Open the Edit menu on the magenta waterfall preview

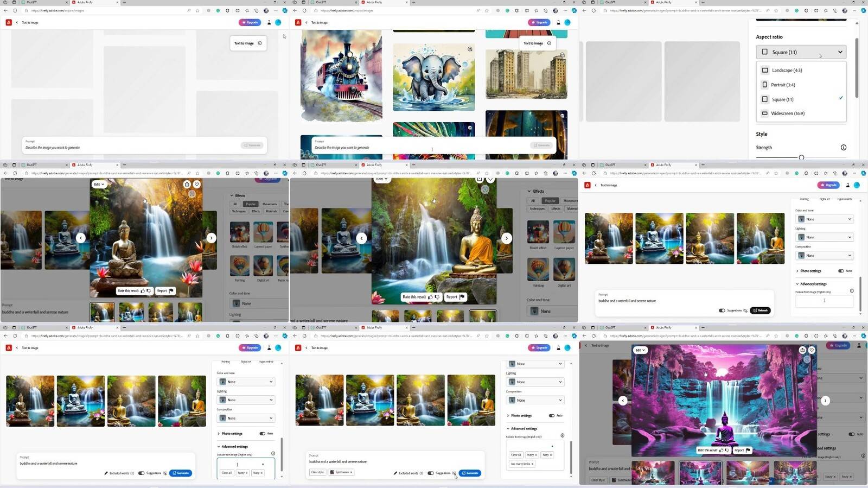[x=641, y=350]
